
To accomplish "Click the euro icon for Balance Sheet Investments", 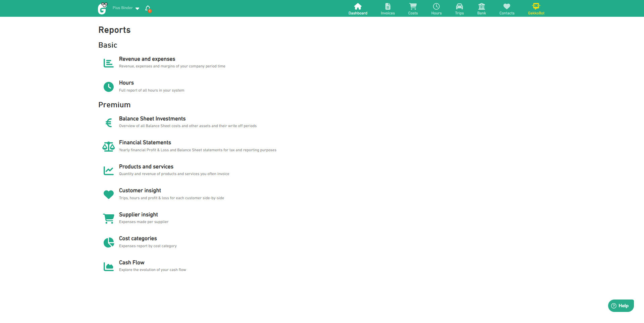I will pyautogui.click(x=108, y=123).
